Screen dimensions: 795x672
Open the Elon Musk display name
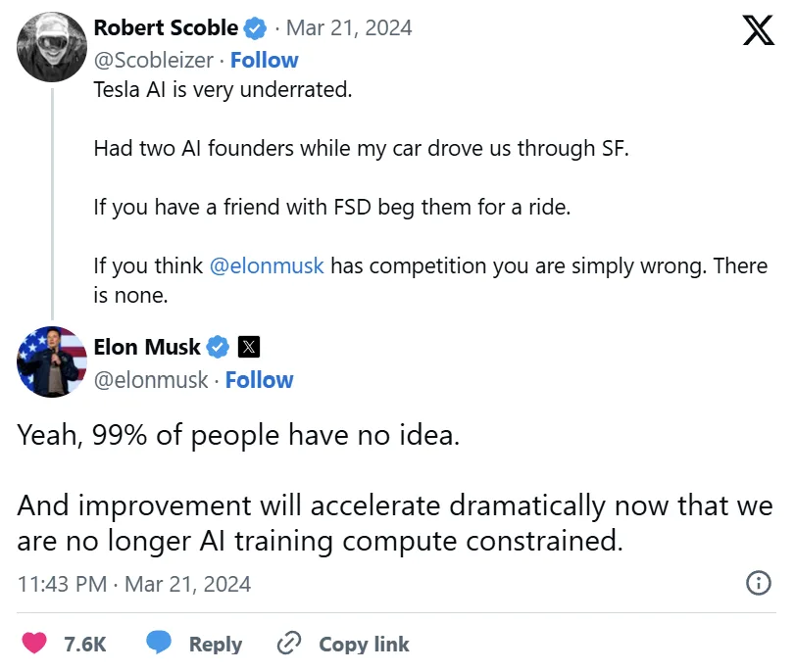pos(147,347)
